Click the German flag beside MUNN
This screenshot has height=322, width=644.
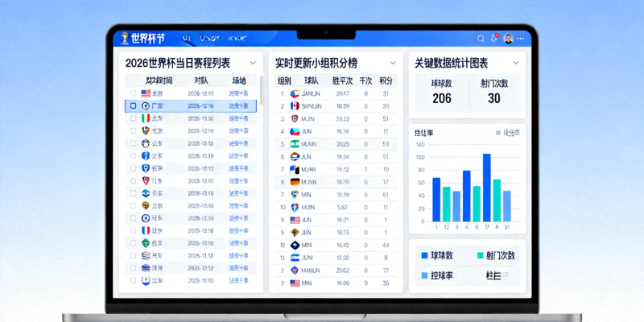click(295, 182)
